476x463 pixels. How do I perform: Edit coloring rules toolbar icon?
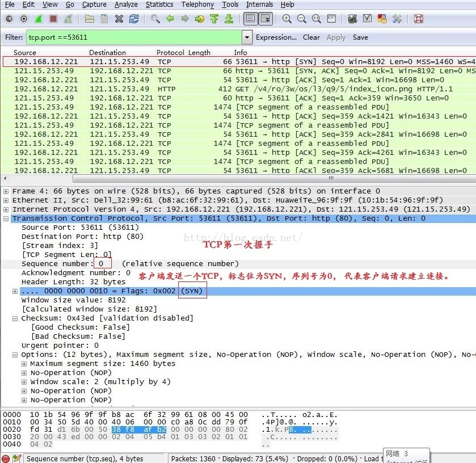click(382, 19)
